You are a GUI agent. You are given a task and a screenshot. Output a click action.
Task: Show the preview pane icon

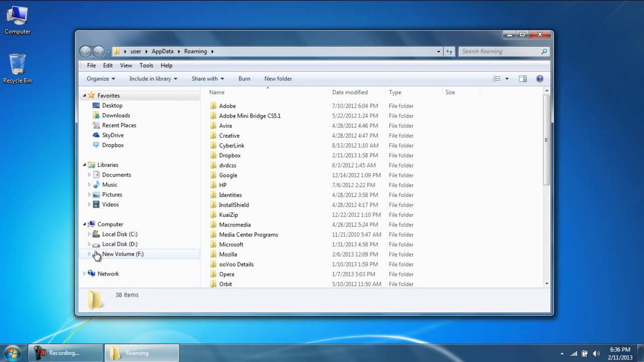[x=523, y=79]
